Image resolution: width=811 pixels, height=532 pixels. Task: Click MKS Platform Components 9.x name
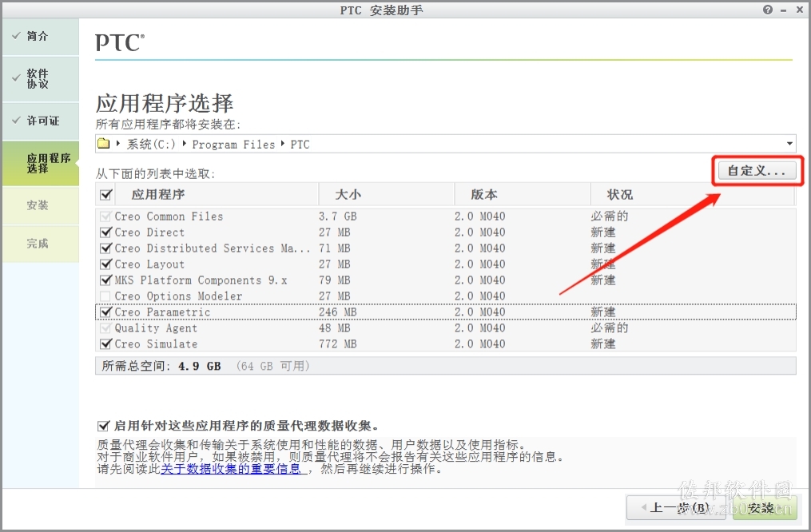pyautogui.click(x=201, y=280)
